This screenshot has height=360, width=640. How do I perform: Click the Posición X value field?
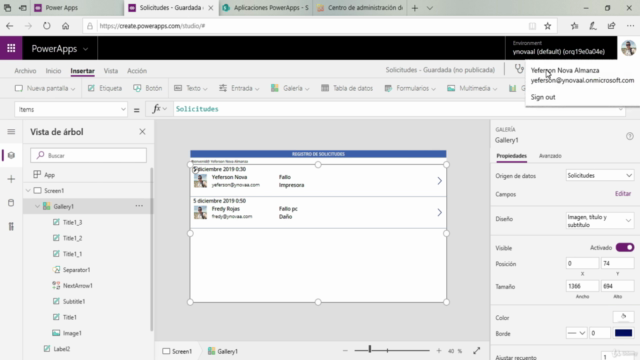coord(582,263)
